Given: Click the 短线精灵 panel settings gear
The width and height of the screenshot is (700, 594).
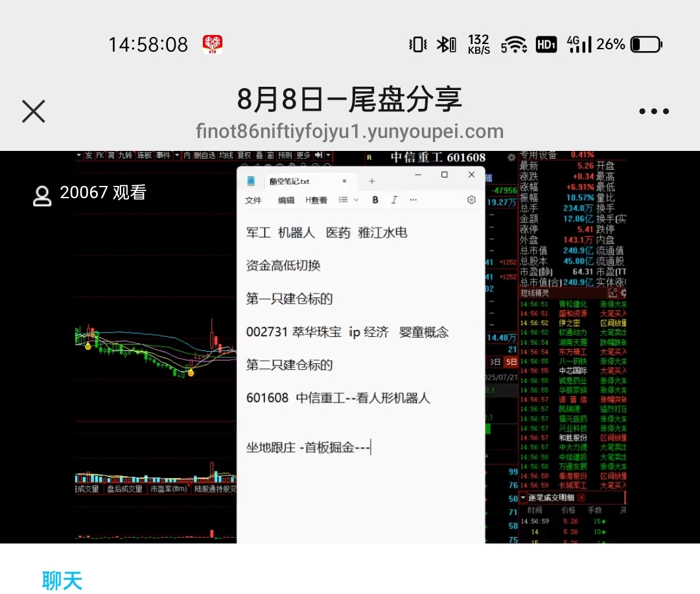Looking at the screenshot, I should click(624, 293).
